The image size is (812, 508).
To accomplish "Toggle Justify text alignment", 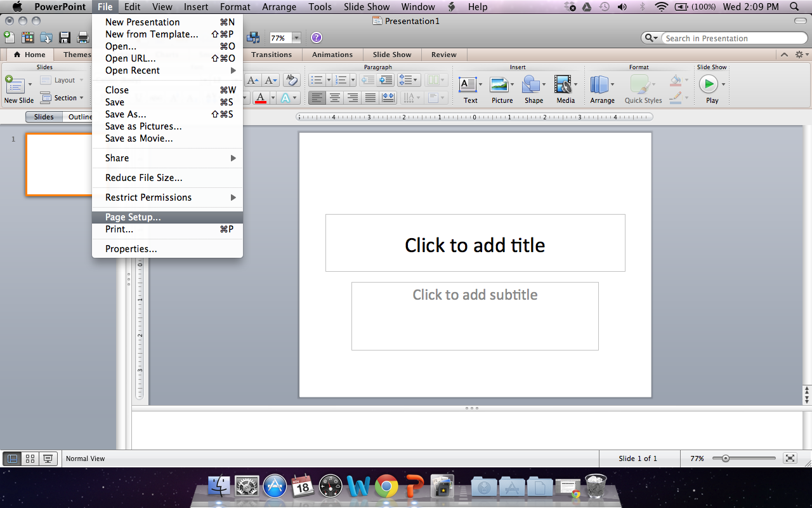I will [x=370, y=98].
